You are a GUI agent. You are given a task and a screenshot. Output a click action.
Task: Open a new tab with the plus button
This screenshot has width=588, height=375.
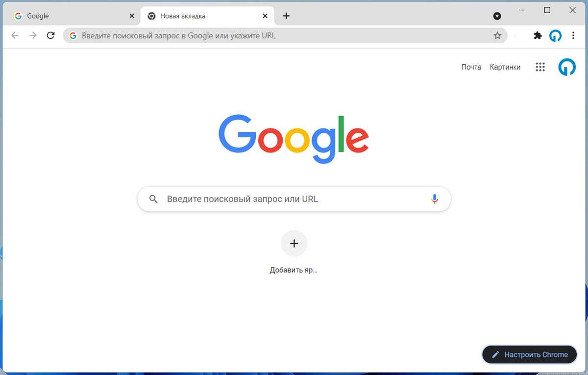click(286, 16)
